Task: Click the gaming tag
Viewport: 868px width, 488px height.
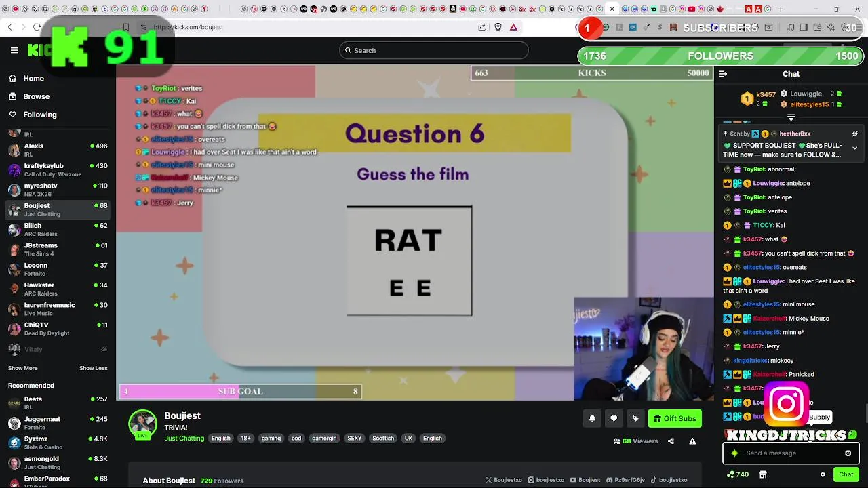Action: (x=271, y=439)
